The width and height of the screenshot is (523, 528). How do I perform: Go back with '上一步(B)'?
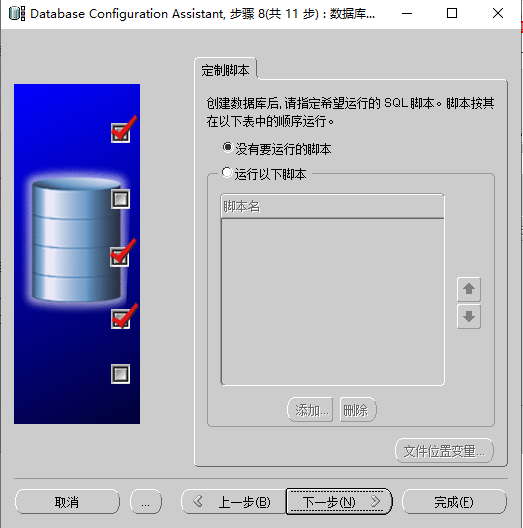point(234,502)
